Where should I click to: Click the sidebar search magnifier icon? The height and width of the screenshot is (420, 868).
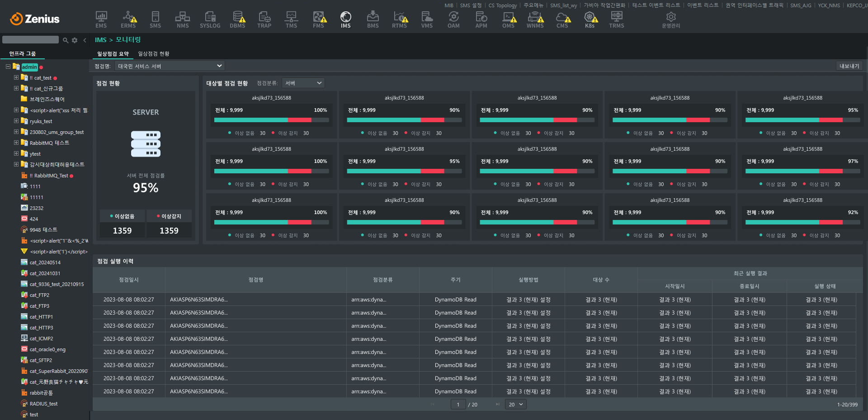coord(66,40)
